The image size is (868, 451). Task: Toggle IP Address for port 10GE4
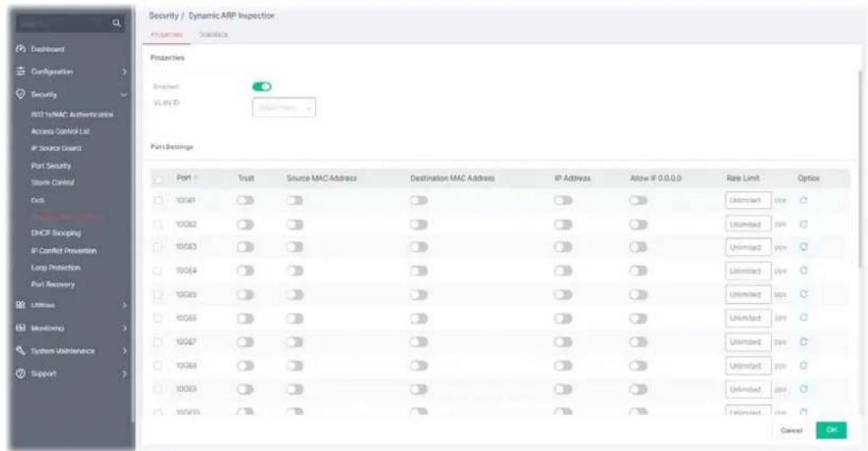tap(563, 271)
